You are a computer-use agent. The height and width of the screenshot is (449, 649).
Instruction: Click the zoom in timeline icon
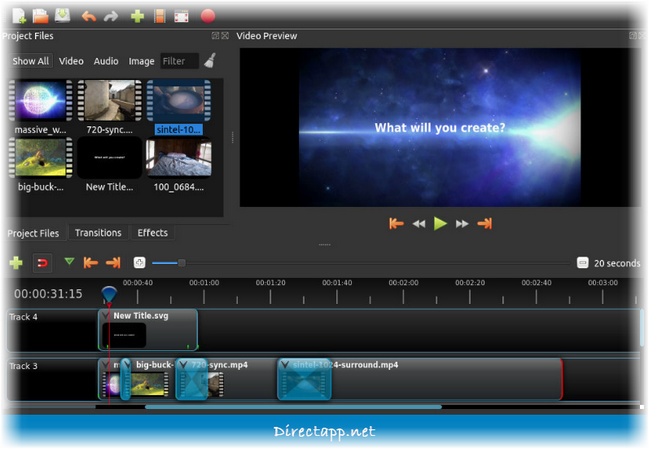(x=139, y=262)
